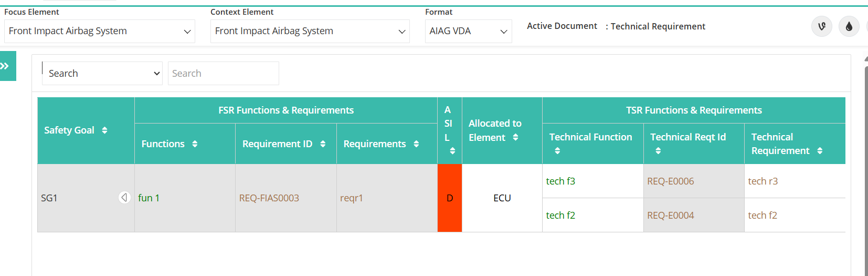Sort by Allocated to Element column
Viewport: 868px width, 276px height.
[x=515, y=137]
